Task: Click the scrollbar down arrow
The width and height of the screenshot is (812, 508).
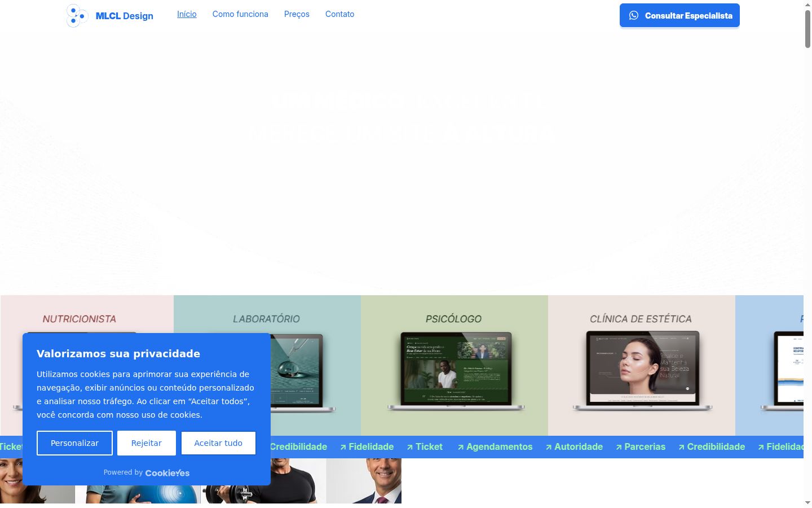Action: (807, 502)
